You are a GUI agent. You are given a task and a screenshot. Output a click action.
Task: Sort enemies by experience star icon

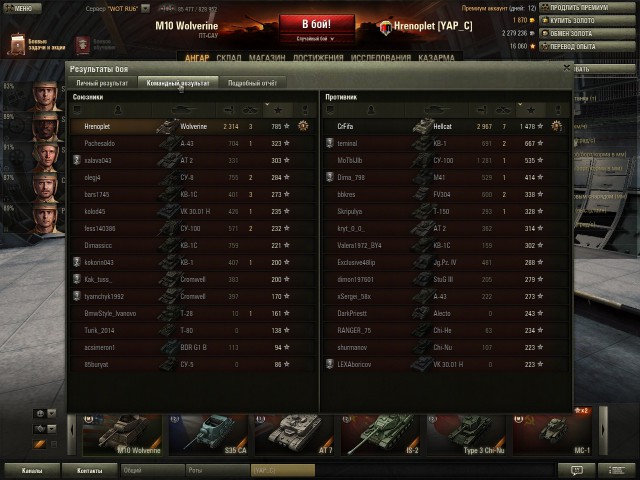tap(531, 110)
